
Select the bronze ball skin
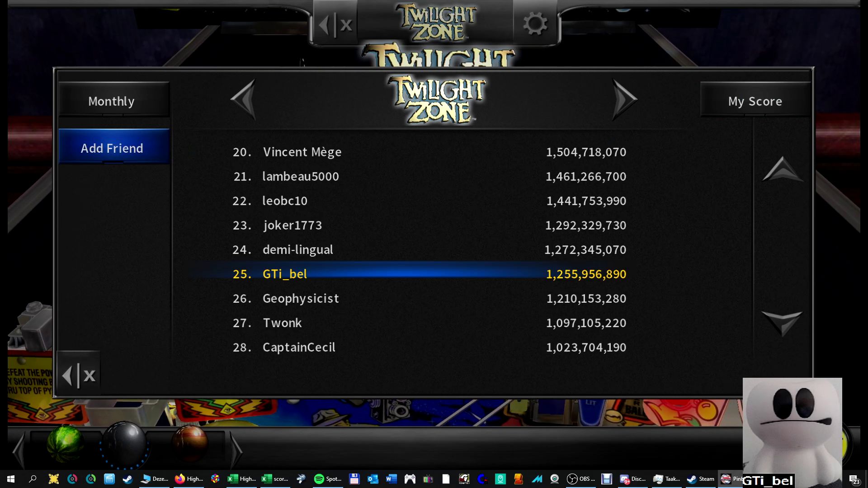190,443
